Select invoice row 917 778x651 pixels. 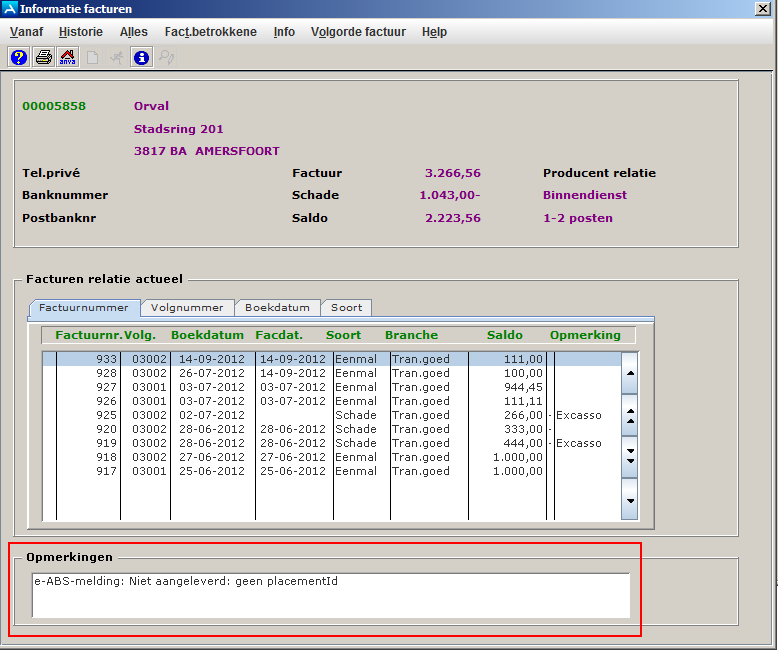(331, 470)
